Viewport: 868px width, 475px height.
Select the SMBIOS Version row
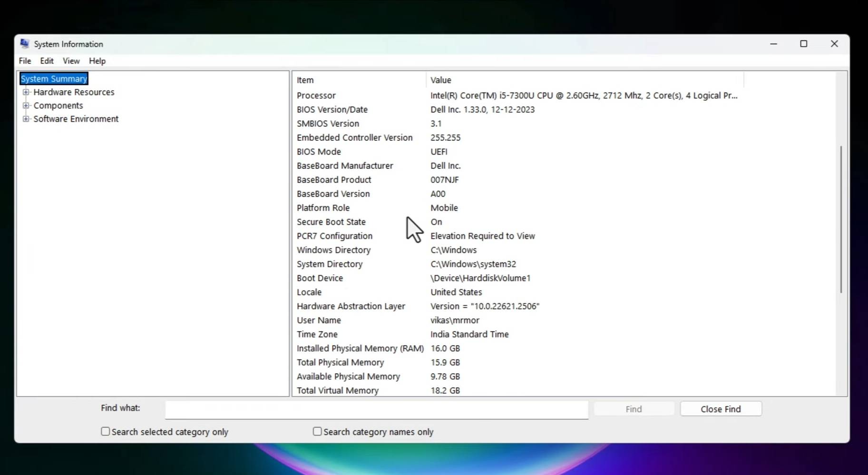517,124
